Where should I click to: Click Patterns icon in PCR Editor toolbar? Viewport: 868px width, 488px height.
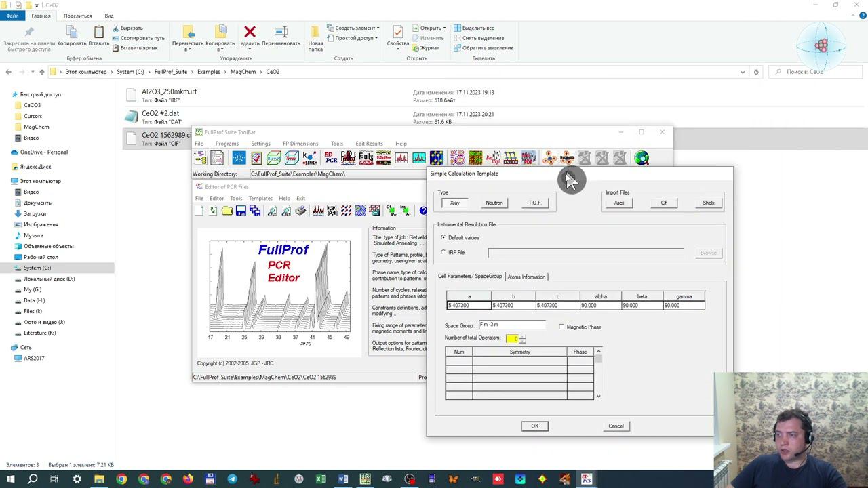318,211
